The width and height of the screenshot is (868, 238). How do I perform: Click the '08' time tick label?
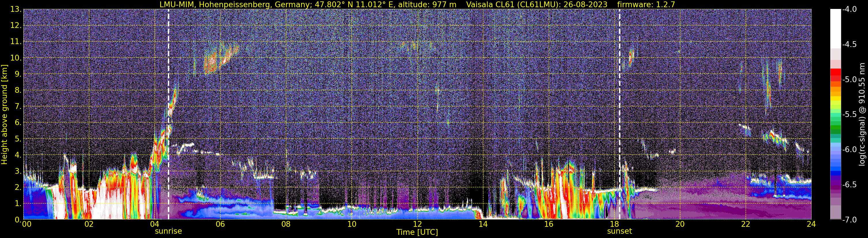(x=286, y=224)
